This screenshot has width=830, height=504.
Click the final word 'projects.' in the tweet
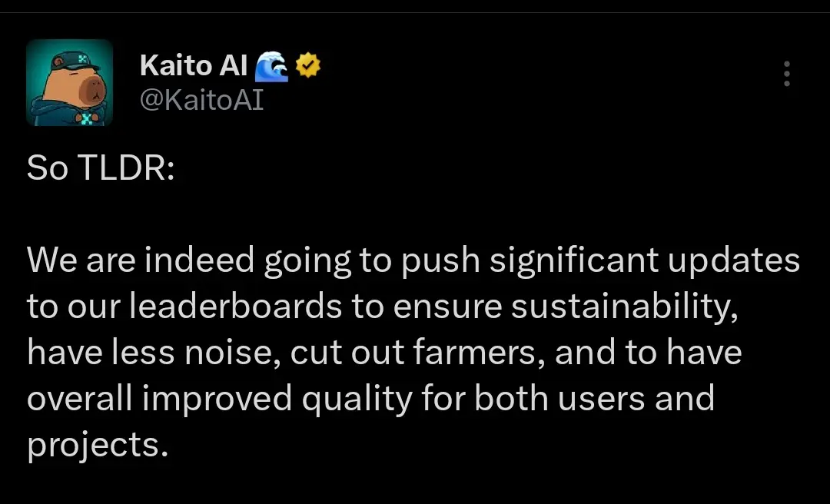(98, 446)
